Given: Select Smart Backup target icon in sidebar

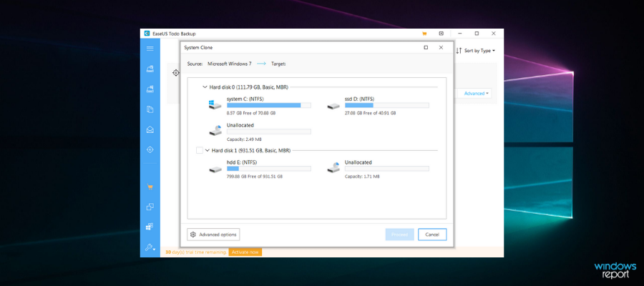Looking at the screenshot, I should [x=150, y=149].
